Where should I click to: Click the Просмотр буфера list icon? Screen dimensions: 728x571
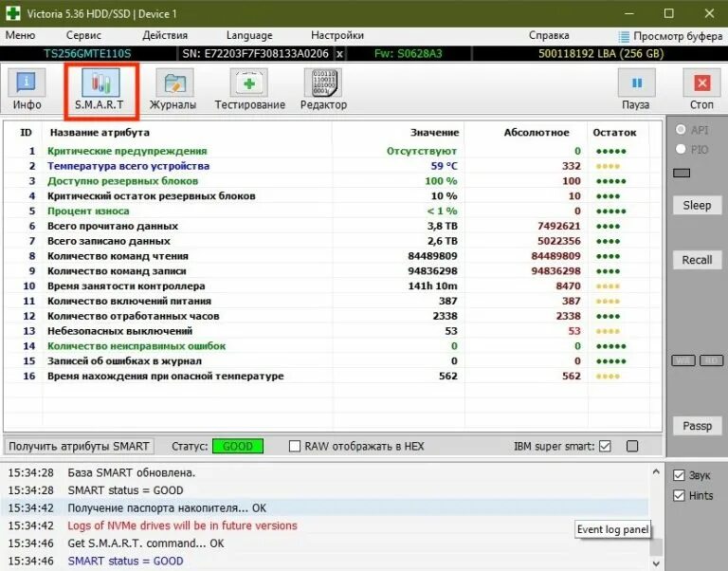(x=624, y=36)
